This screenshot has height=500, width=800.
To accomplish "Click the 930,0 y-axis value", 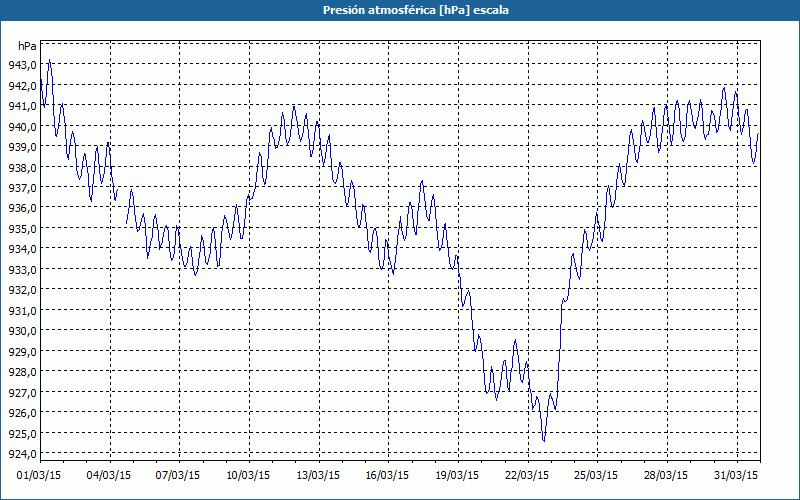I will [22, 331].
